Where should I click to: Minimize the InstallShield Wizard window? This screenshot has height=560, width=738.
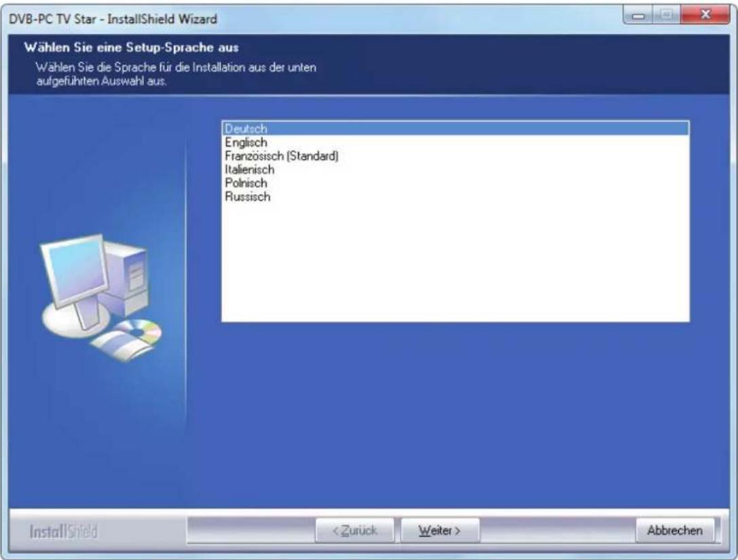pyautogui.click(x=638, y=15)
